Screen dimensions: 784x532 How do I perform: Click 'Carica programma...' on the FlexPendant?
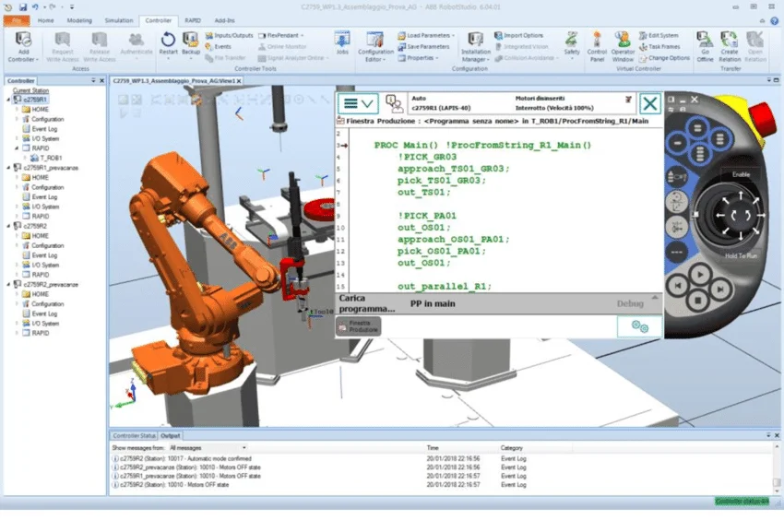pos(366,303)
